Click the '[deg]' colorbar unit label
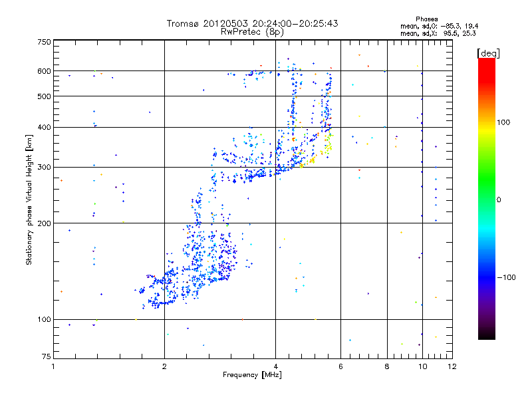The height and width of the screenshot is (399, 532). point(488,53)
